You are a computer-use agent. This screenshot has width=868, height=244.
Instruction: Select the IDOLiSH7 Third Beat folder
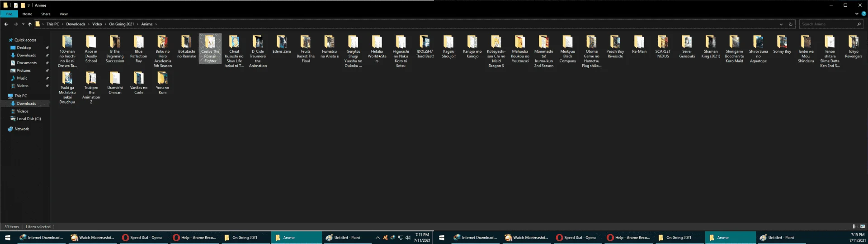(425, 47)
